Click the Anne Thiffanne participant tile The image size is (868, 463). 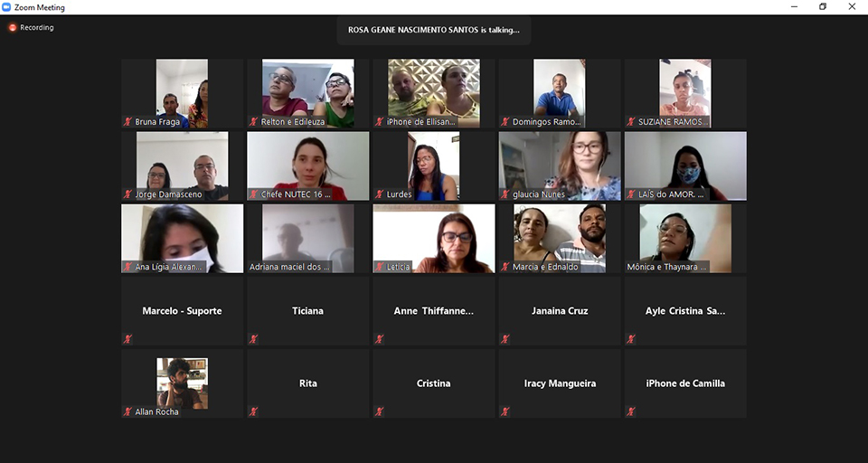tap(433, 311)
